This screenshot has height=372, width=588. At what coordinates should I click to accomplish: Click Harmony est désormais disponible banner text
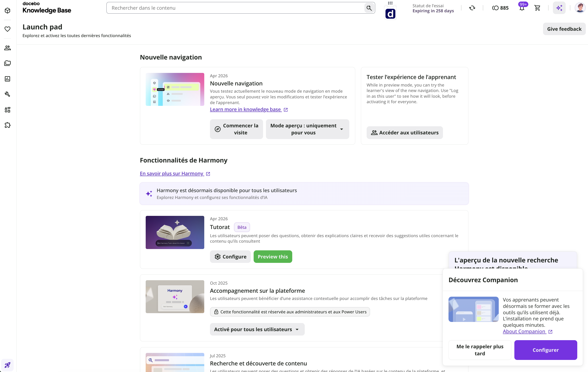[227, 190]
